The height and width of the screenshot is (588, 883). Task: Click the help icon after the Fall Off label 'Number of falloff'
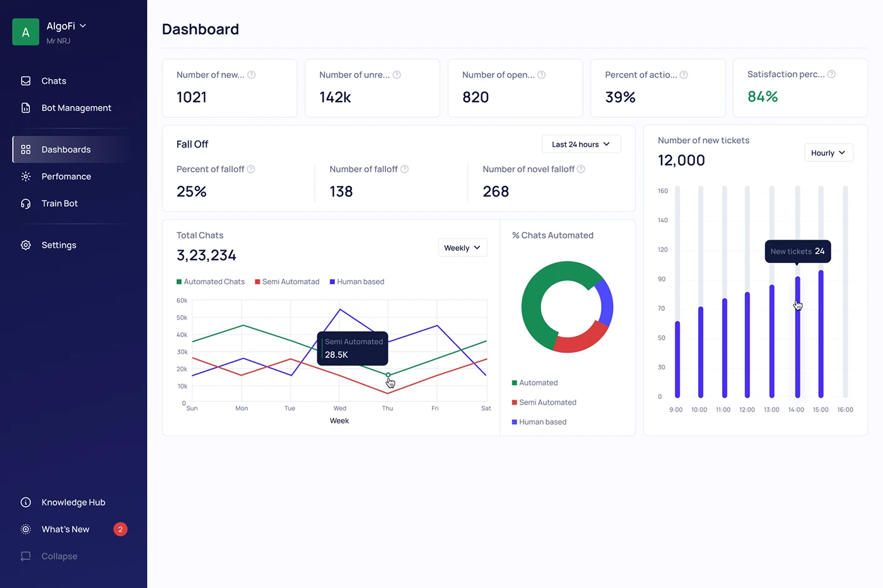[x=405, y=169]
